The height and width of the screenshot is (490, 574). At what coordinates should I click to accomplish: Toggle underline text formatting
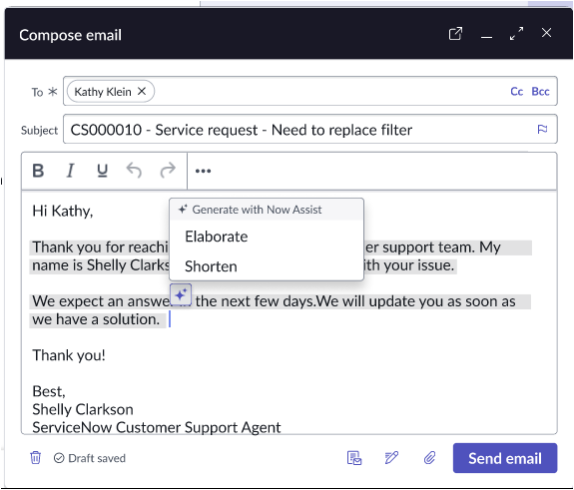[x=102, y=171]
